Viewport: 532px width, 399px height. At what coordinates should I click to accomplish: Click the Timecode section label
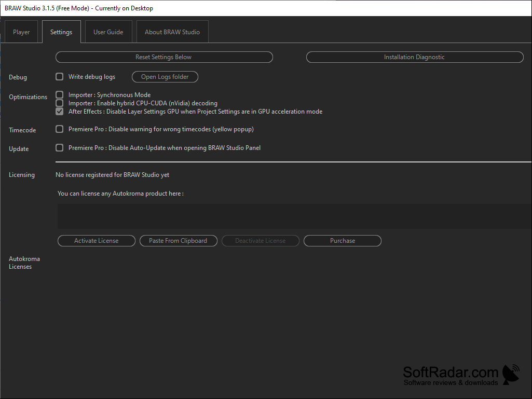[22, 130]
